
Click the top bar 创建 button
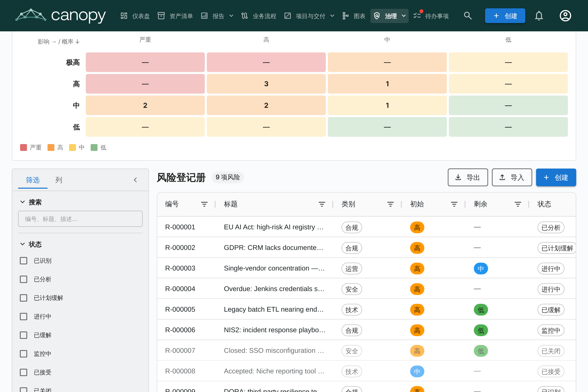505,16
